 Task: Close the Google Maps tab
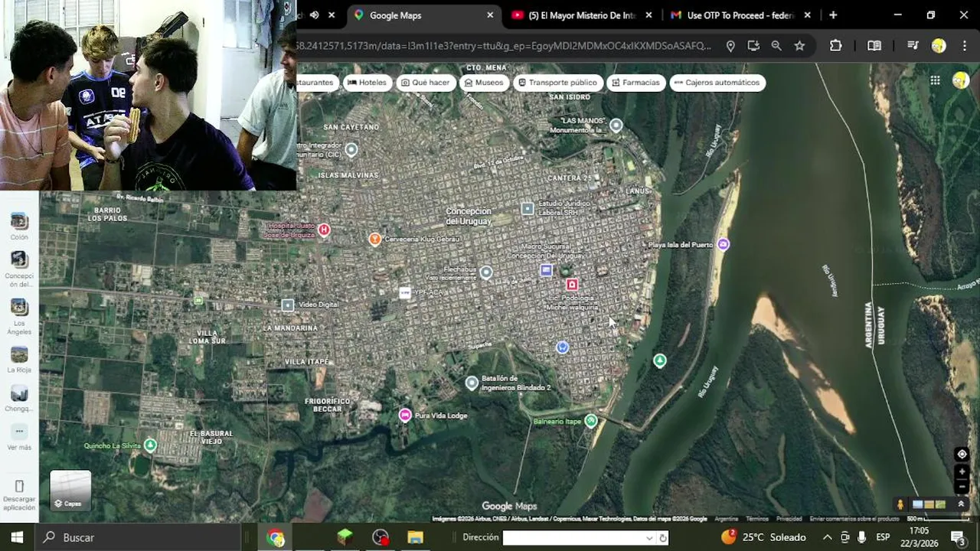click(x=490, y=15)
